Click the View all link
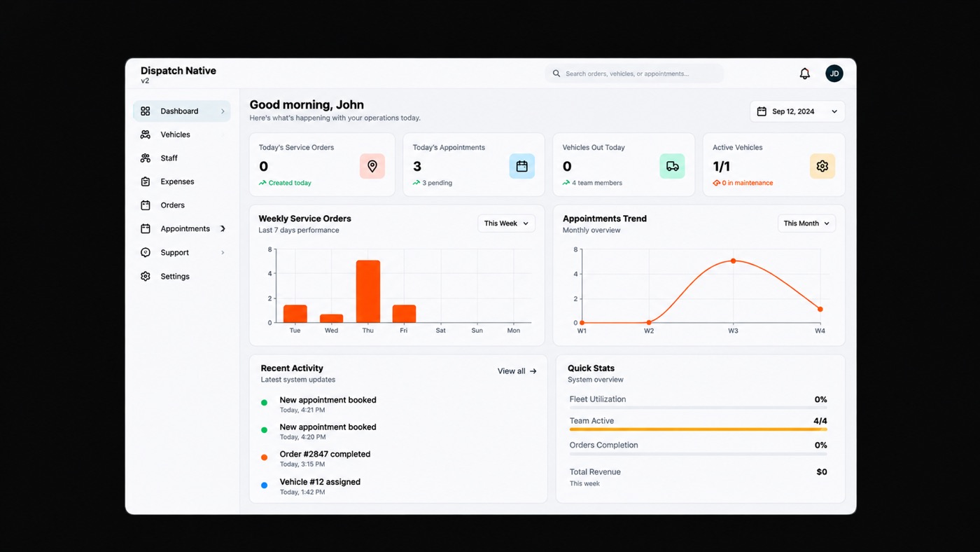 pos(517,371)
